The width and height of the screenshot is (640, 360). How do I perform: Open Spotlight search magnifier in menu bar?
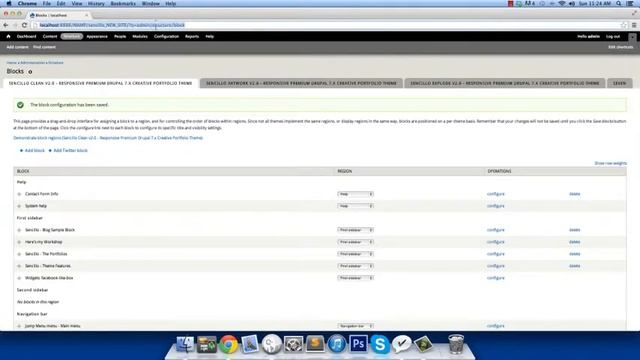pos(619,4)
